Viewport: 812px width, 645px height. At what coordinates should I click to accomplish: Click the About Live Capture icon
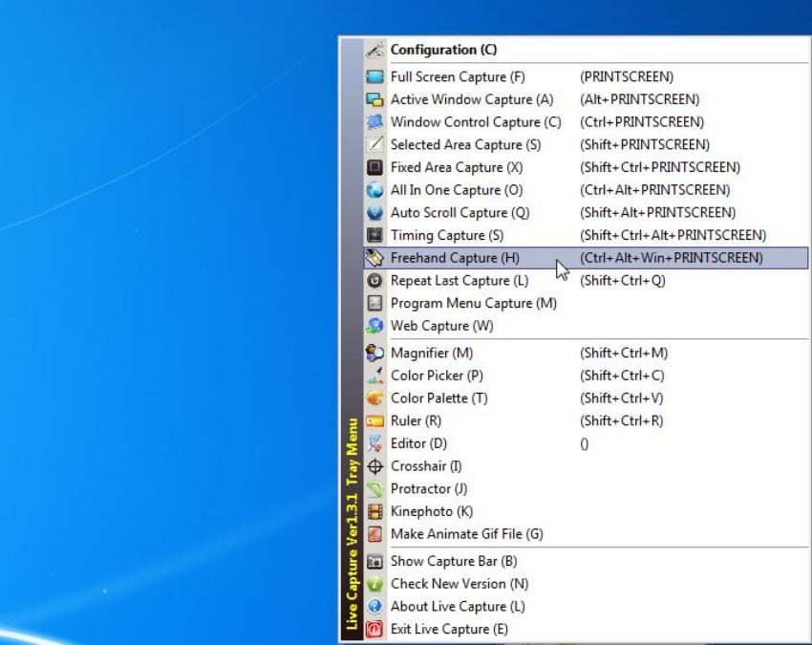(374, 607)
